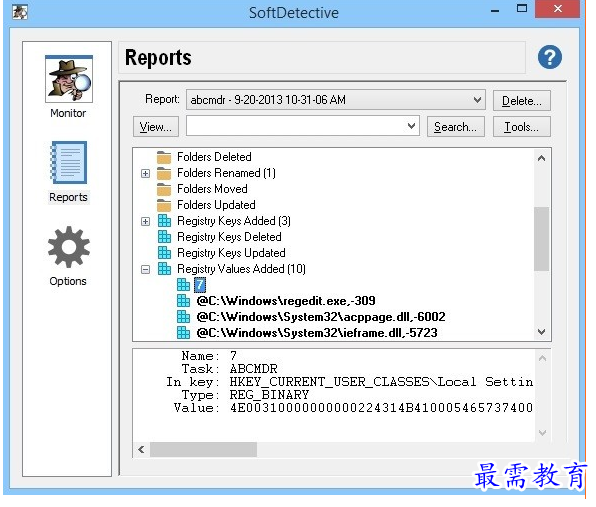Select the Registry Keys Updated item
The height and width of the screenshot is (507, 596).
coord(231,253)
